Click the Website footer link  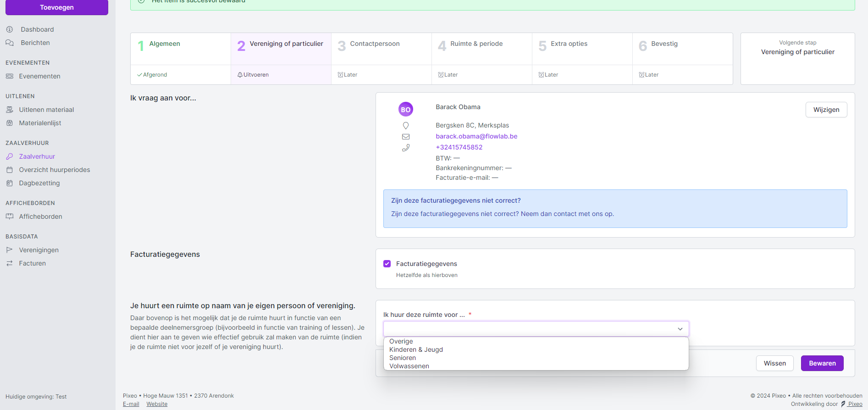(x=157, y=404)
